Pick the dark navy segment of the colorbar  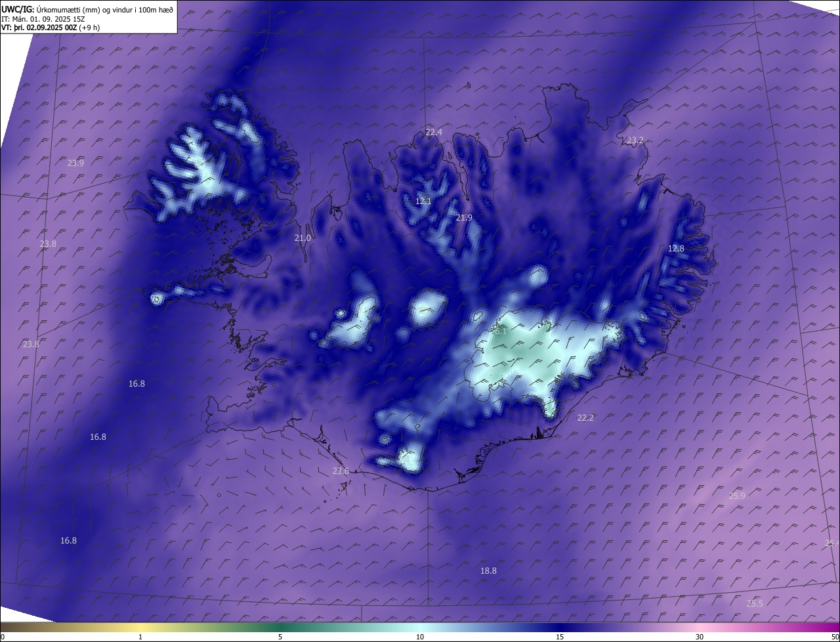tap(560, 627)
